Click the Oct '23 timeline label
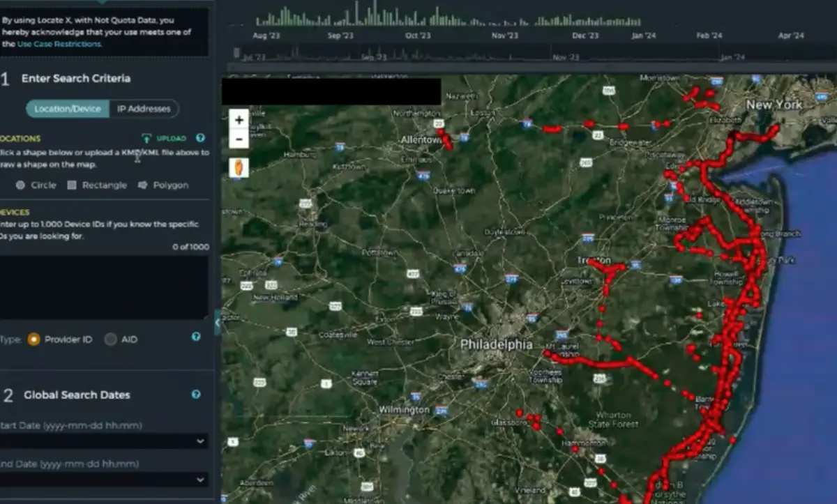Screen dimensions: 837x504 (417, 36)
